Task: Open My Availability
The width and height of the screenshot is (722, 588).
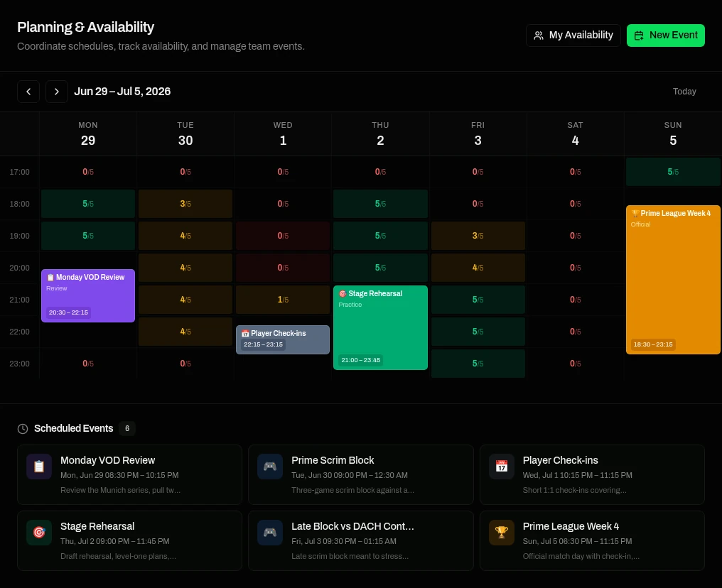Action: click(573, 36)
